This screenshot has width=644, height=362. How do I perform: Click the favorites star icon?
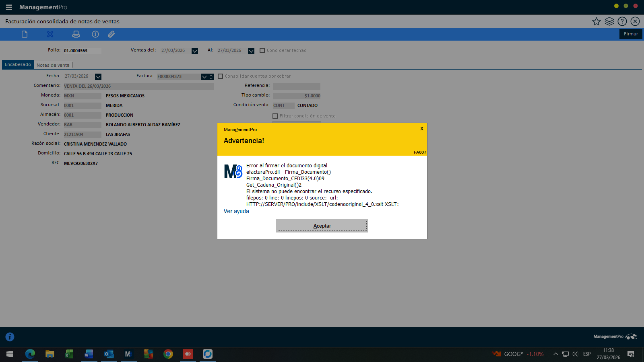596,21
